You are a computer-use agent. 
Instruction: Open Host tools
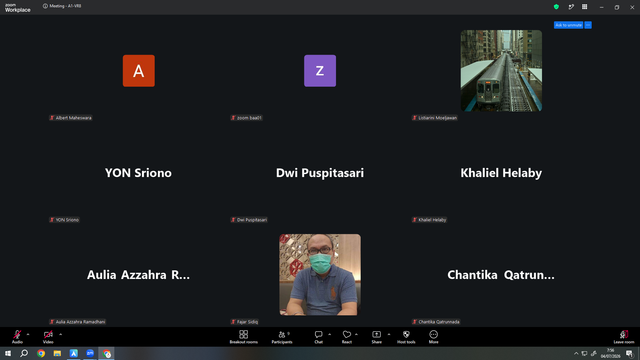(x=406, y=337)
